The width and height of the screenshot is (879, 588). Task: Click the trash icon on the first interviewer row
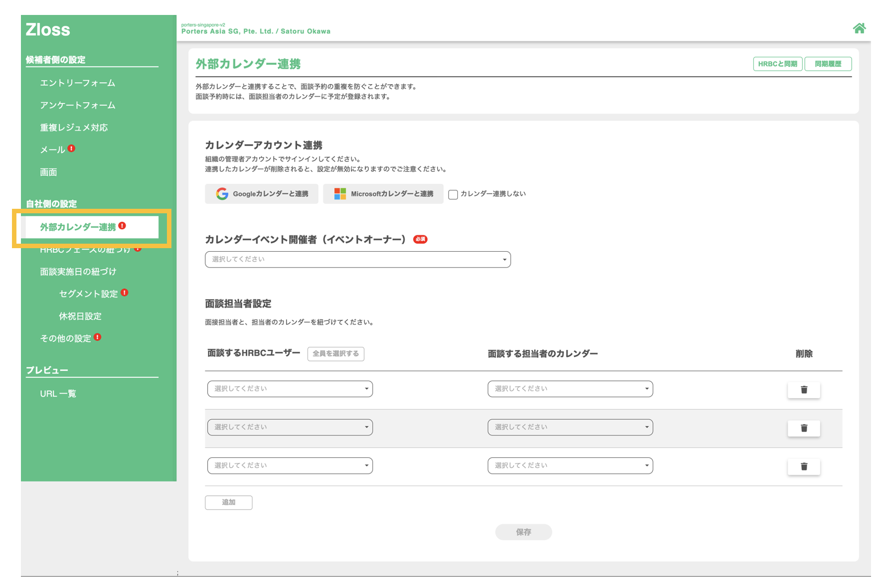(803, 390)
